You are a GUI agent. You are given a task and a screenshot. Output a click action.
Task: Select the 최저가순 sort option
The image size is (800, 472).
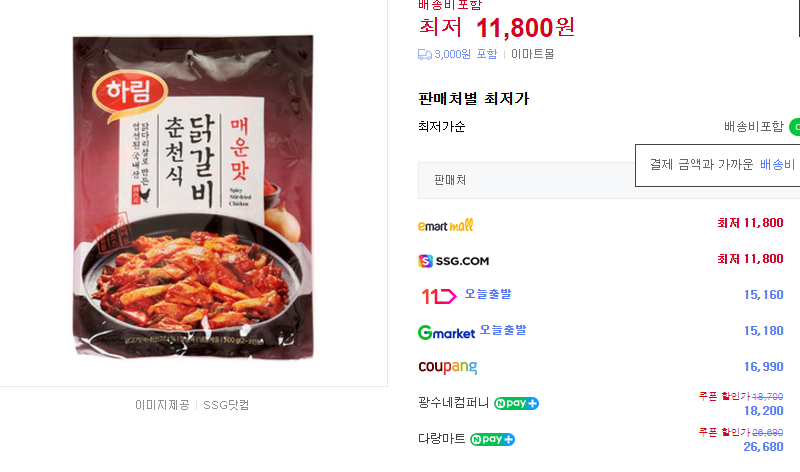click(x=441, y=127)
